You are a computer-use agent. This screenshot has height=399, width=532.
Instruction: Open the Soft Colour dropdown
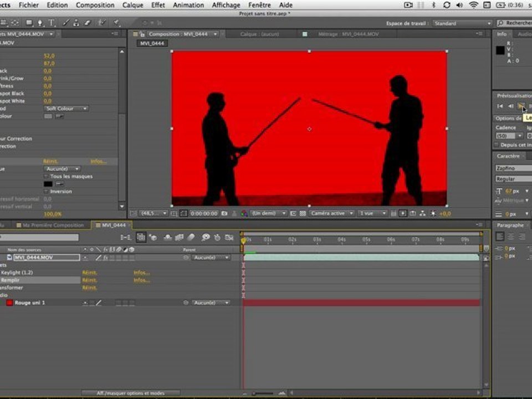(66, 109)
